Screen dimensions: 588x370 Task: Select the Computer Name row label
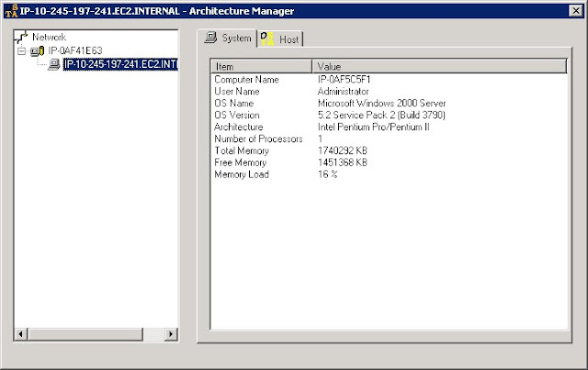pyautogui.click(x=247, y=80)
